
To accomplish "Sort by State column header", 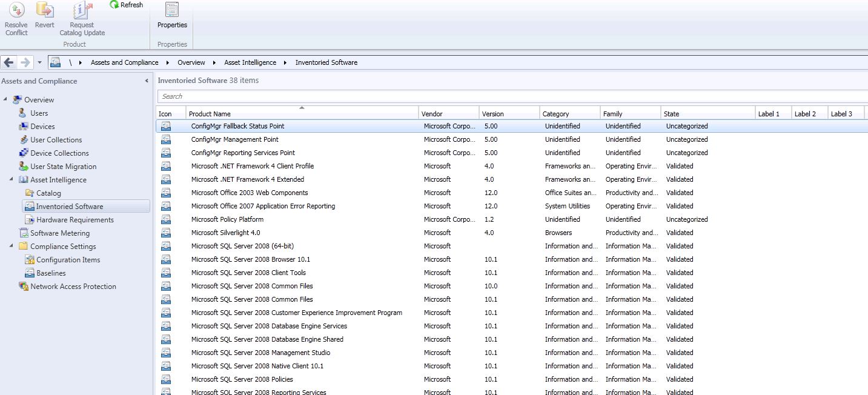I will coord(708,113).
